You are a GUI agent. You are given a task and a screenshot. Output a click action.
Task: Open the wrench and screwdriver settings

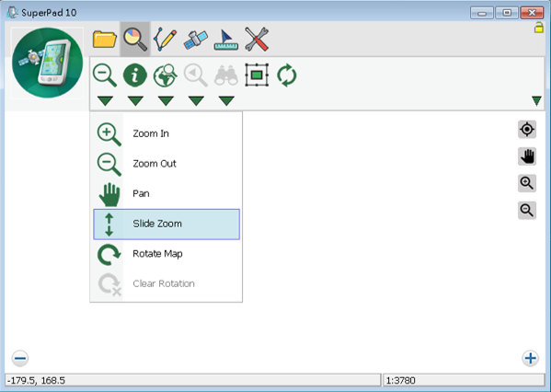pos(257,39)
